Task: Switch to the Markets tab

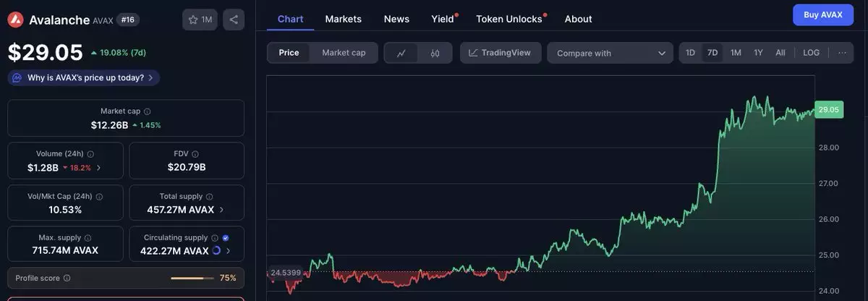Action: [x=343, y=19]
